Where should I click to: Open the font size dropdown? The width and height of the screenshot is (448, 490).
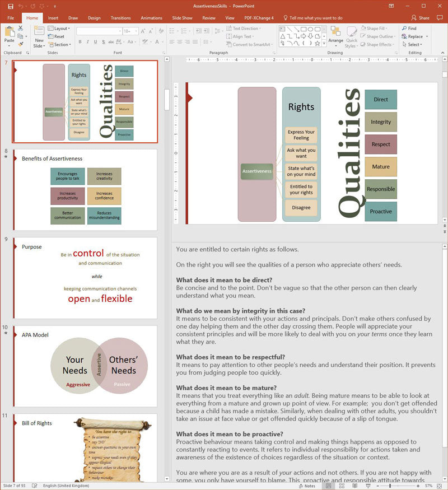(x=136, y=31)
